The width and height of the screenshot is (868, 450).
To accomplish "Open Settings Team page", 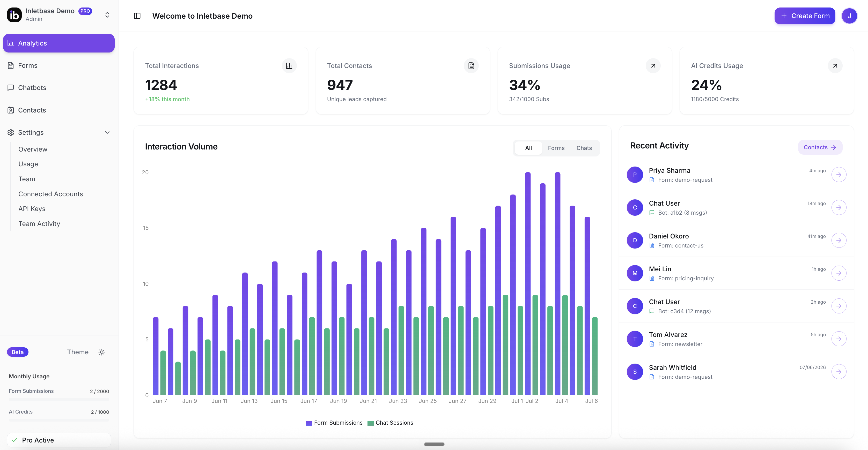I will click(27, 179).
